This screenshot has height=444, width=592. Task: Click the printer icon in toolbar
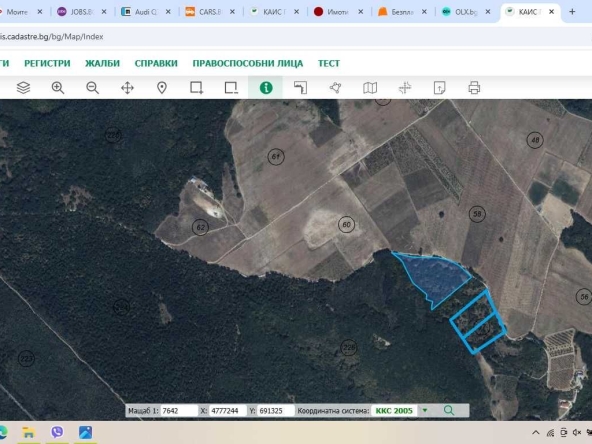tap(474, 88)
